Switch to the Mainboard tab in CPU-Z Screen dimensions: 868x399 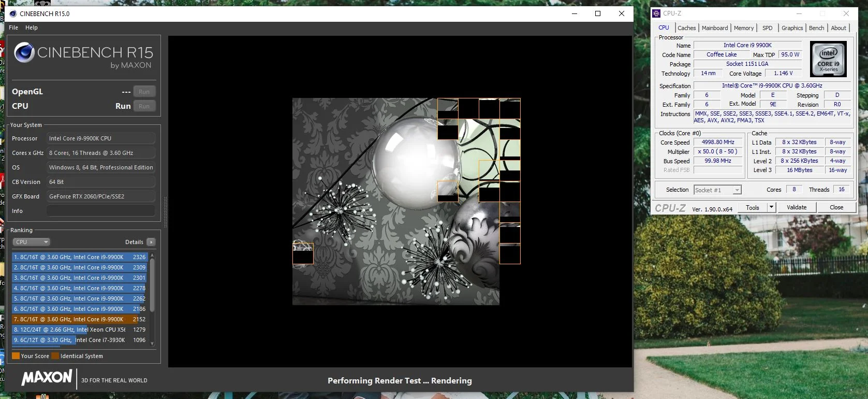click(x=714, y=28)
